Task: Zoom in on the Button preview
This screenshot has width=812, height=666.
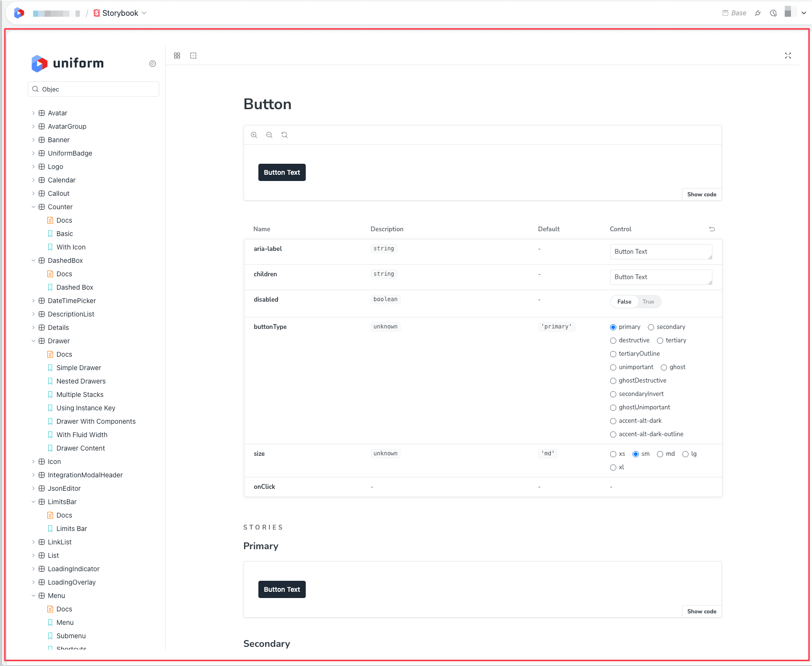Action: click(254, 135)
